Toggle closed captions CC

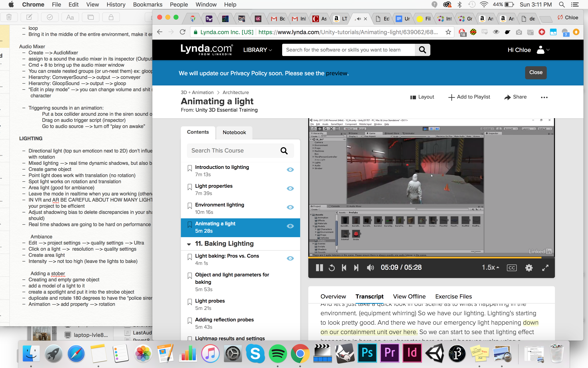coord(512,268)
